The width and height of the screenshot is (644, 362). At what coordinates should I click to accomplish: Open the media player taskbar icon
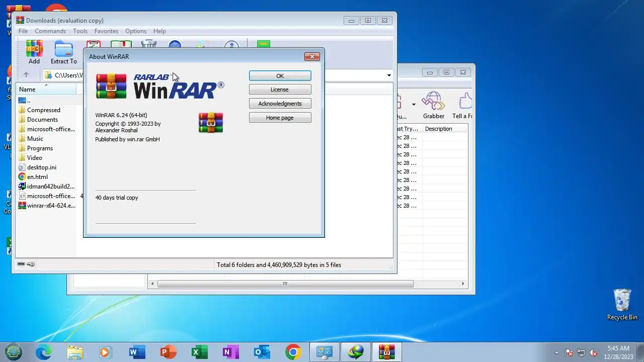105,352
